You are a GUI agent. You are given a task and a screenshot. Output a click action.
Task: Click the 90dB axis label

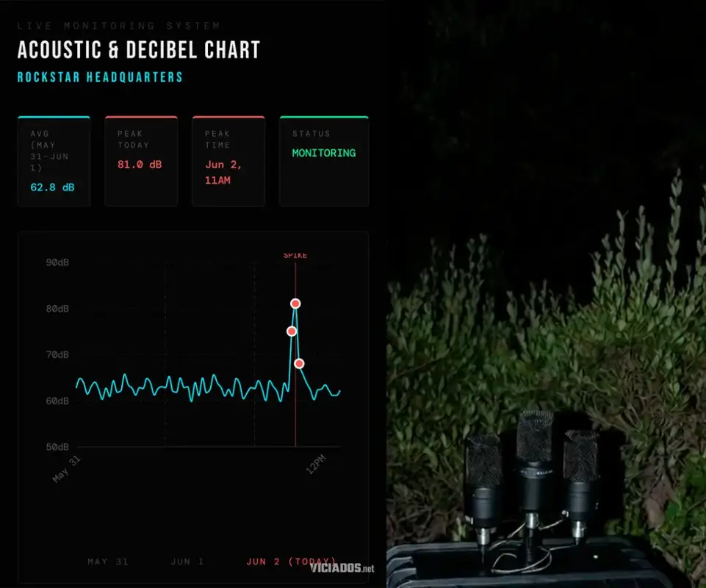pyautogui.click(x=57, y=262)
